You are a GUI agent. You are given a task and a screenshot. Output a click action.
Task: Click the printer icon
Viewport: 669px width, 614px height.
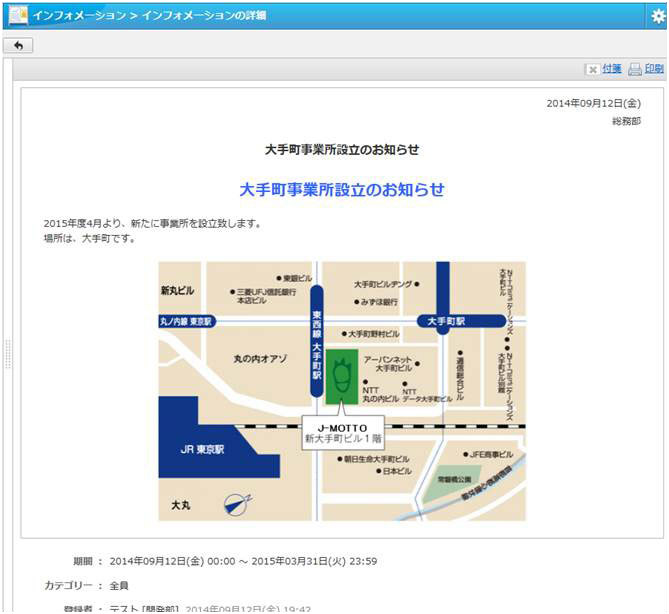634,69
